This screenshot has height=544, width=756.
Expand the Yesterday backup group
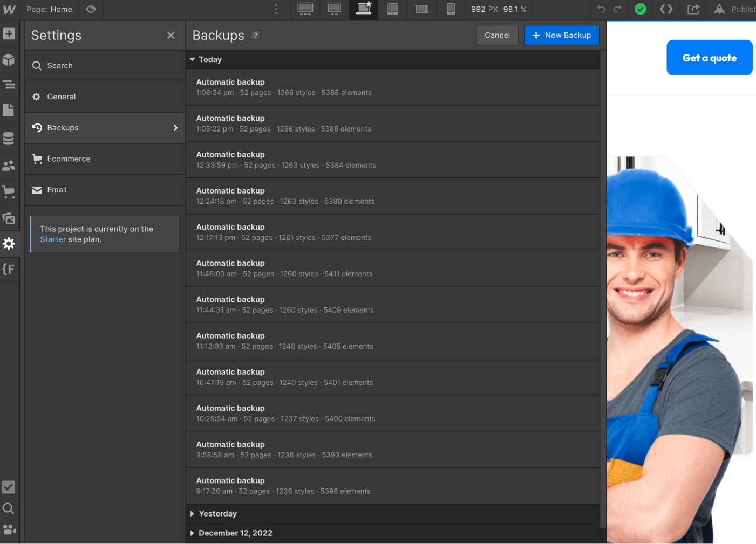[x=214, y=513]
